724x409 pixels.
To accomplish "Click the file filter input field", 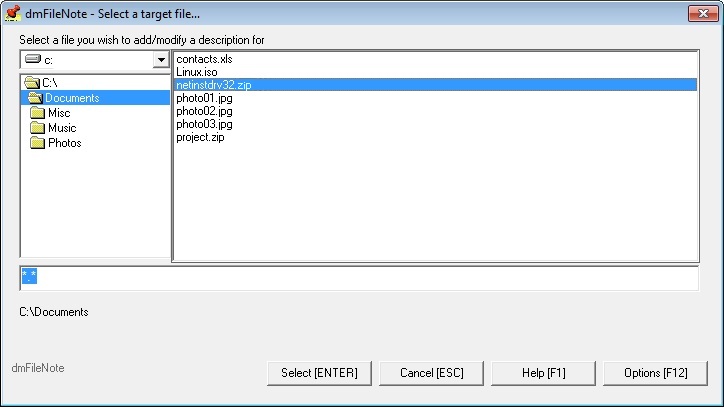I will tap(359, 278).
